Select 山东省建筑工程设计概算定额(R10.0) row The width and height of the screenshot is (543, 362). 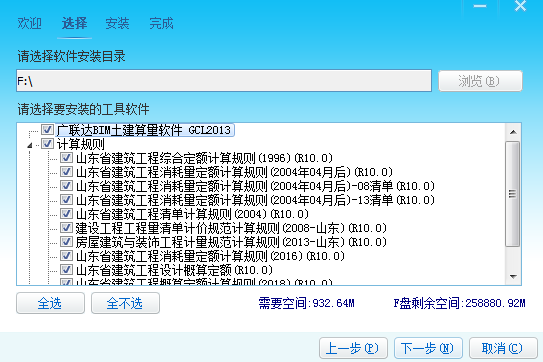point(174,270)
